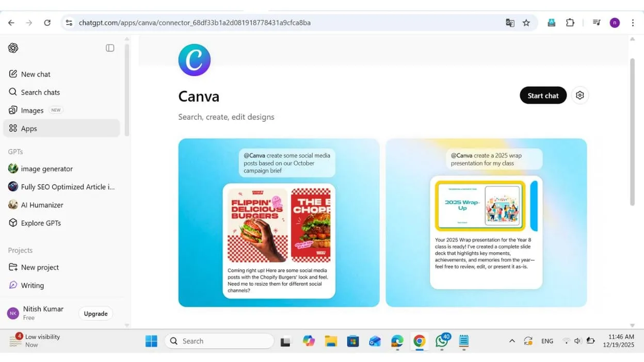Open Copilot from the taskbar

[309, 341]
